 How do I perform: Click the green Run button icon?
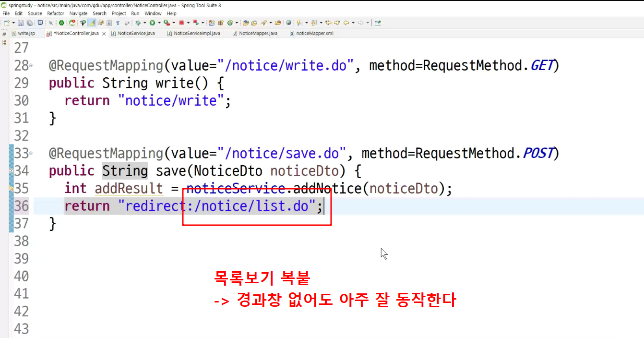coord(152,23)
